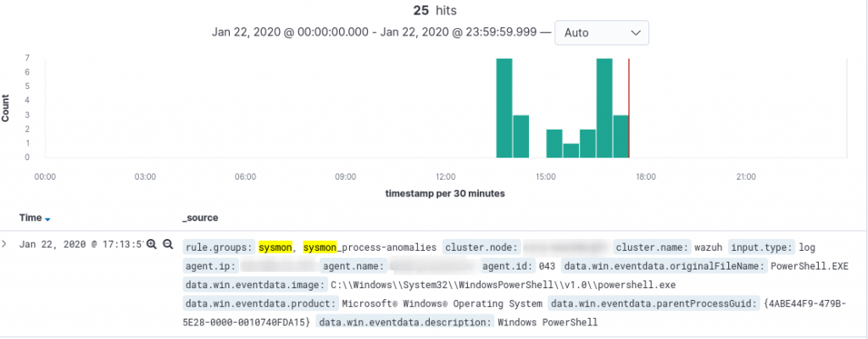Click the data.win.eventdata.description field label
This screenshot has height=339, width=868.
404,322
